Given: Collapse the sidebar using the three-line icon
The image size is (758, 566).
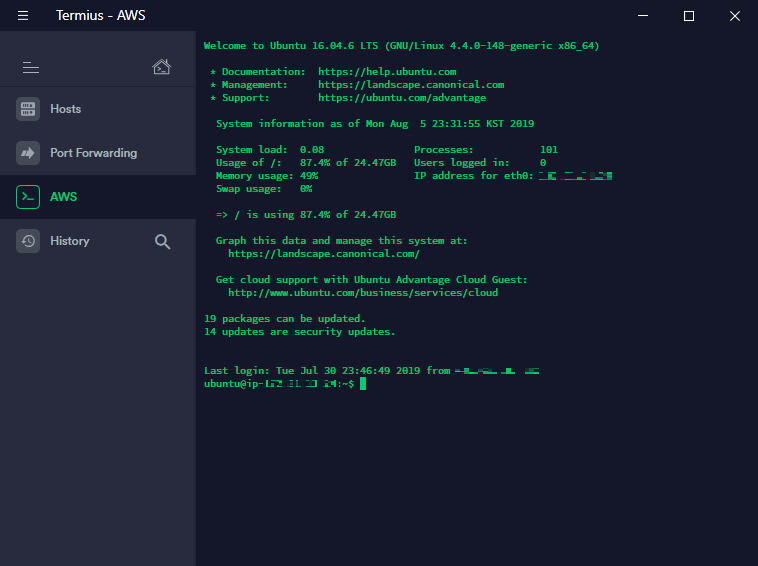Looking at the screenshot, I should [31, 68].
